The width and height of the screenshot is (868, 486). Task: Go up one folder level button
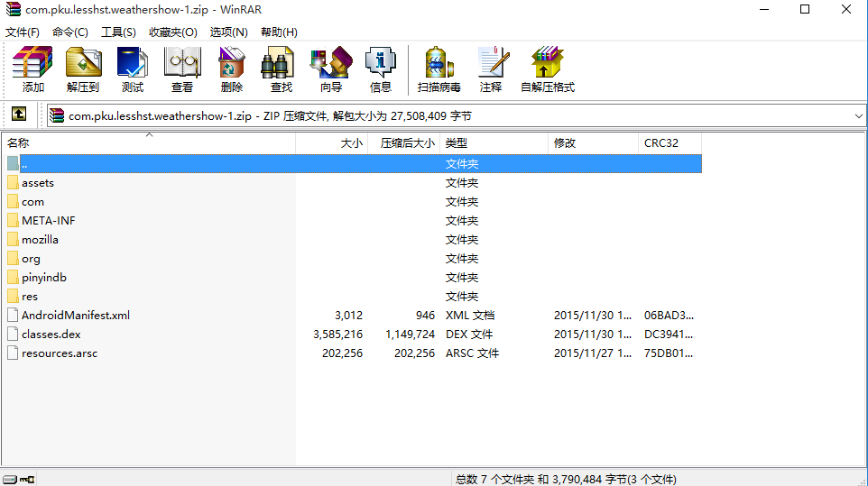[x=19, y=115]
